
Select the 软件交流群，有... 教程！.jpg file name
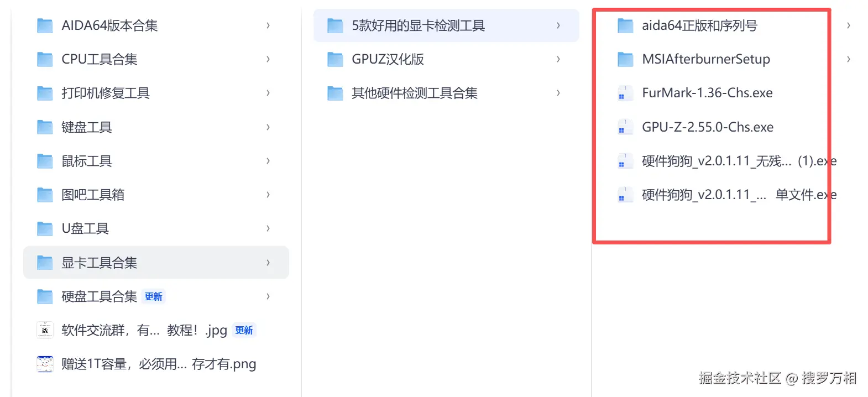coord(144,330)
